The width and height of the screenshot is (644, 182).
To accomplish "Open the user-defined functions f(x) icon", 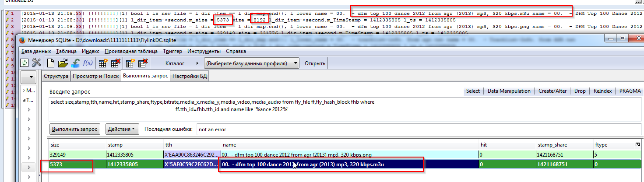I will [x=88, y=63].
